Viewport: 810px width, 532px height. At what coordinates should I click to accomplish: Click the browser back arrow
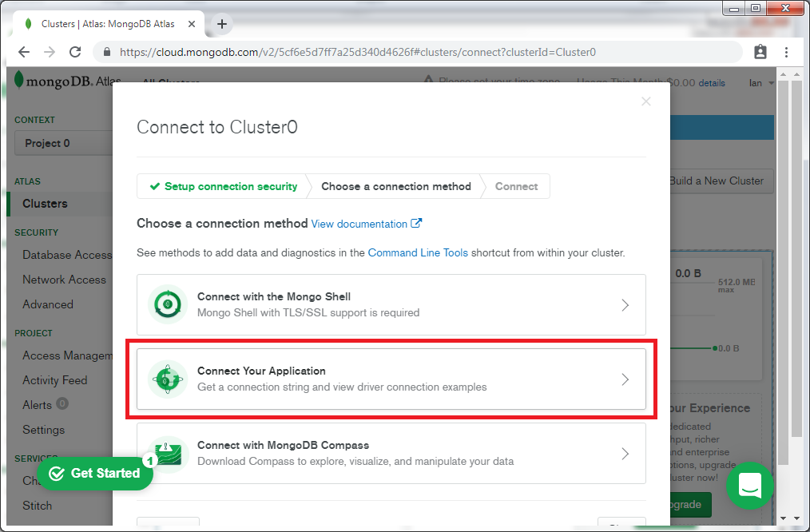(x=24, y=52)
